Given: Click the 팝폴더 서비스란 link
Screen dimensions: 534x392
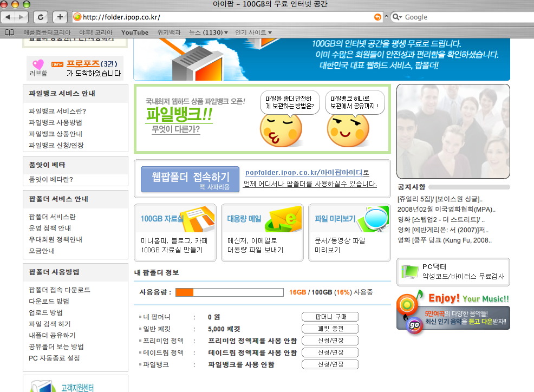Looking at the screenshot, I should (52, 217).
